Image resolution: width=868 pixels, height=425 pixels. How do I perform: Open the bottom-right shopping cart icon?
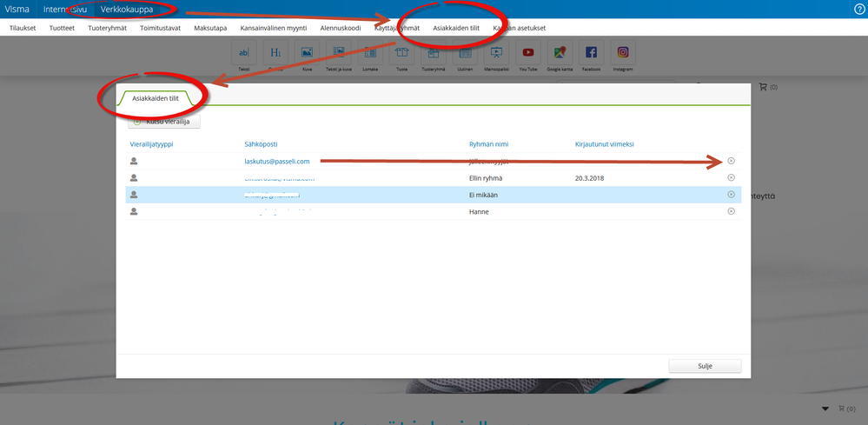[x=842, y=408]
